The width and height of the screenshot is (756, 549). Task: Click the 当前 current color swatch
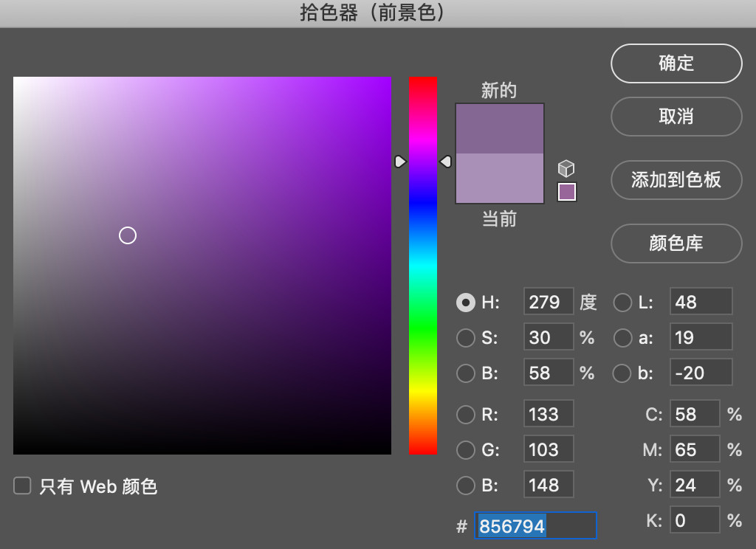(499, 179)
